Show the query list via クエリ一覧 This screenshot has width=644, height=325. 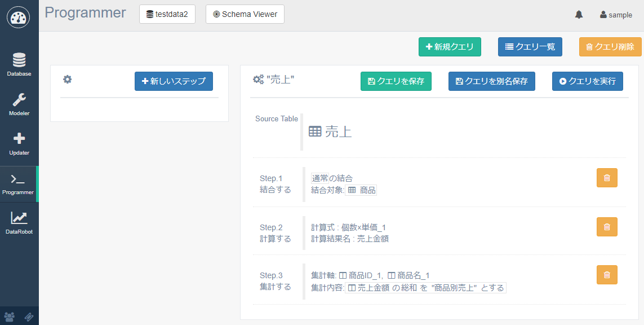coord(530,47)
